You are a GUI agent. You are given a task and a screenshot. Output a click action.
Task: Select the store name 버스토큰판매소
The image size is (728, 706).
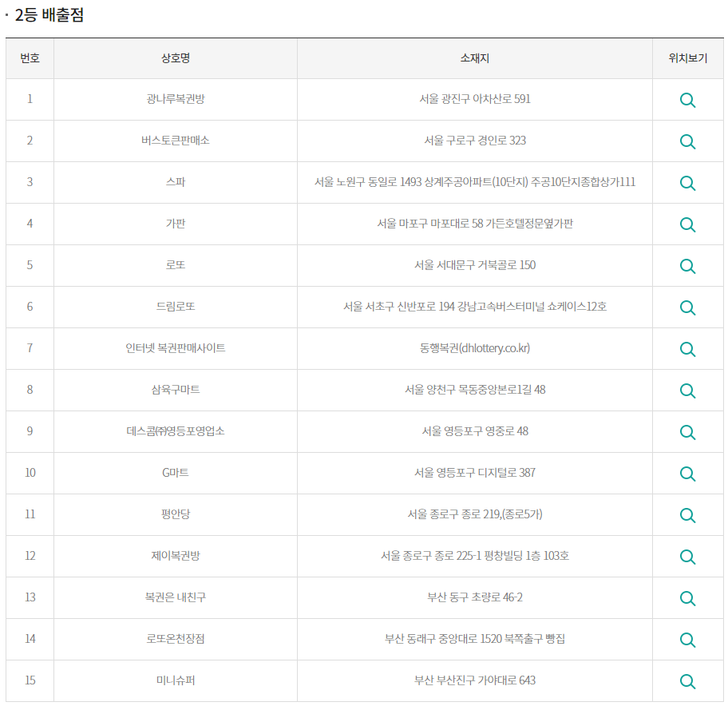pos(176,141)
